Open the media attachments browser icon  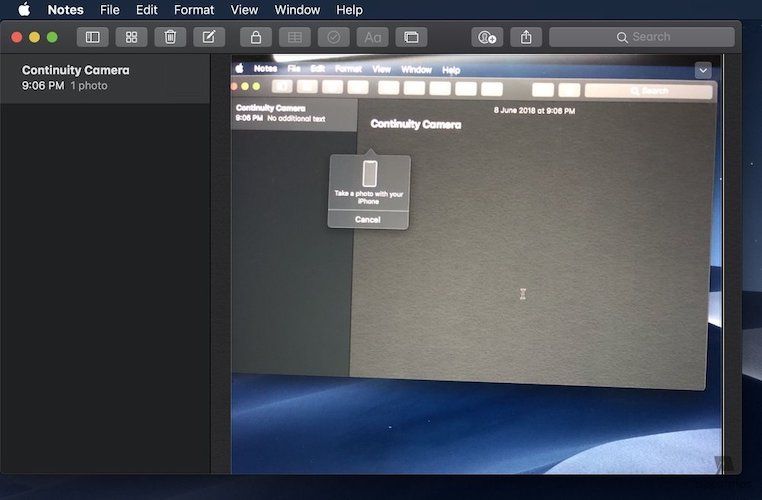411,37
